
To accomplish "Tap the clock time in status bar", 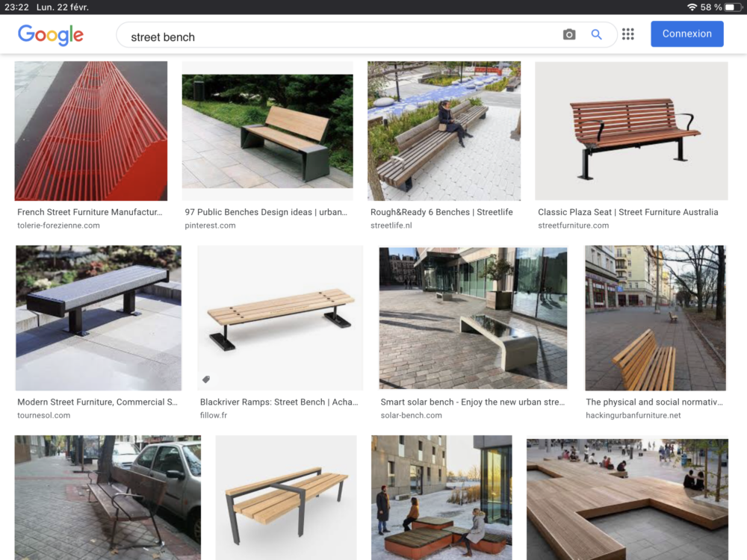I will (x=16, y=7).
